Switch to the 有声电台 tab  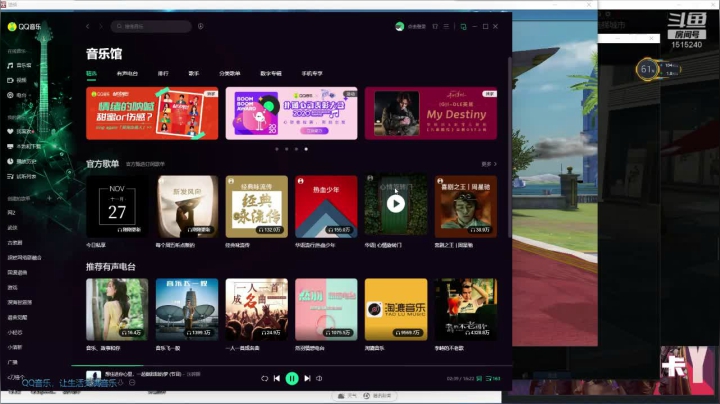tap(127, 73)
